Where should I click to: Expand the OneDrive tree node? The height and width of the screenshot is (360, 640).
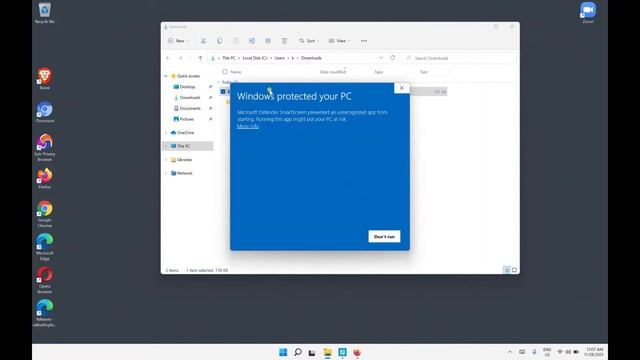click(x=166, y=133)
